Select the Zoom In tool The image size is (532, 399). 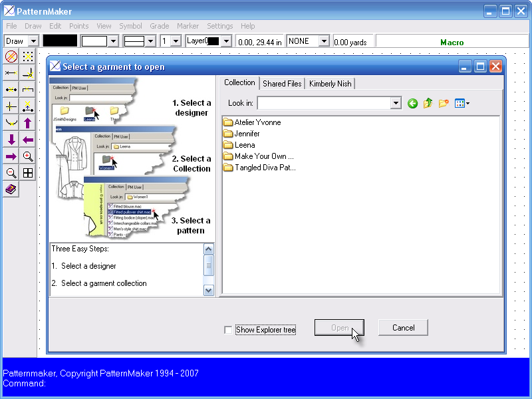[x=27, y=156]
